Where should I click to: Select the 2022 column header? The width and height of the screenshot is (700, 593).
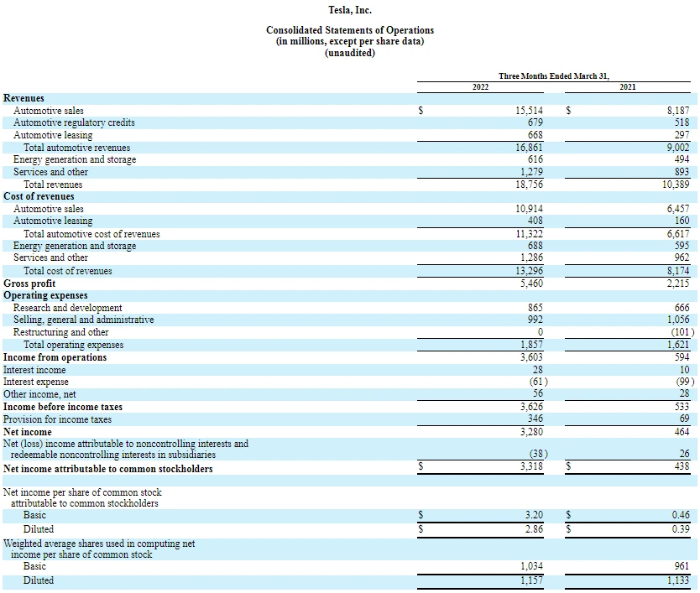click(x=480, y=87)
